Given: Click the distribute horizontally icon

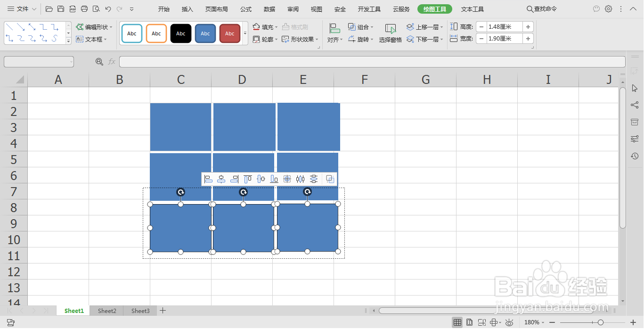Looking at the screenshot, I should (300, 179).
